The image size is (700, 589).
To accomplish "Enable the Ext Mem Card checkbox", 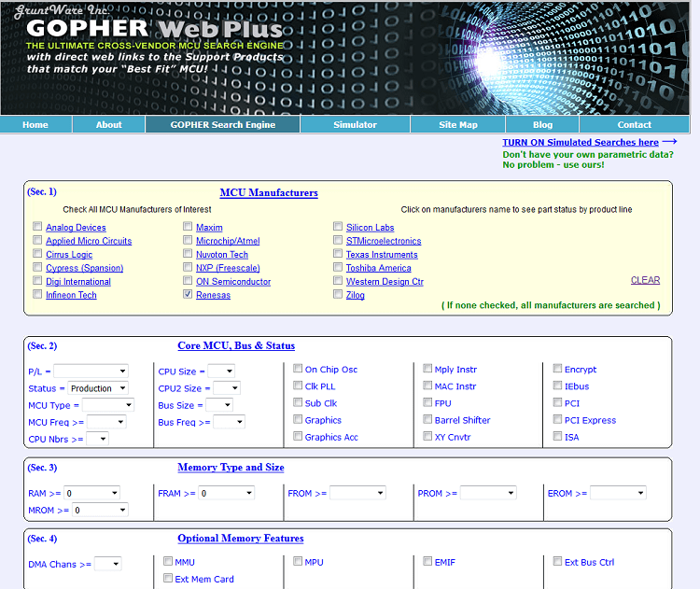I will [x=168, y=579].
